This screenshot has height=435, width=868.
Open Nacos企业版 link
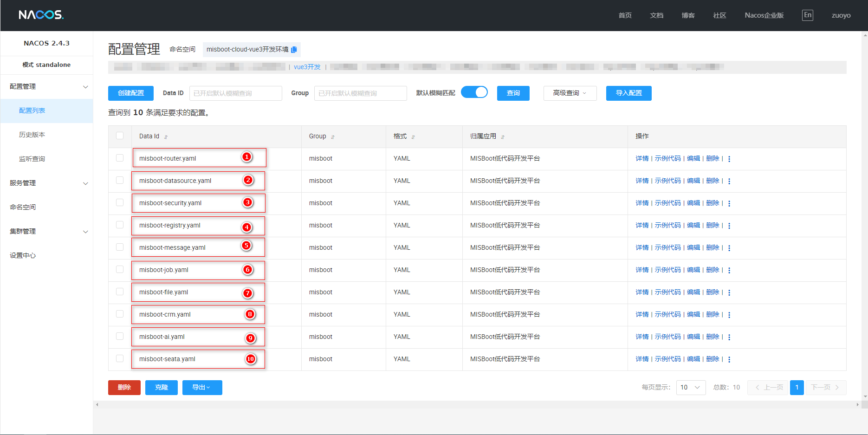764,15
